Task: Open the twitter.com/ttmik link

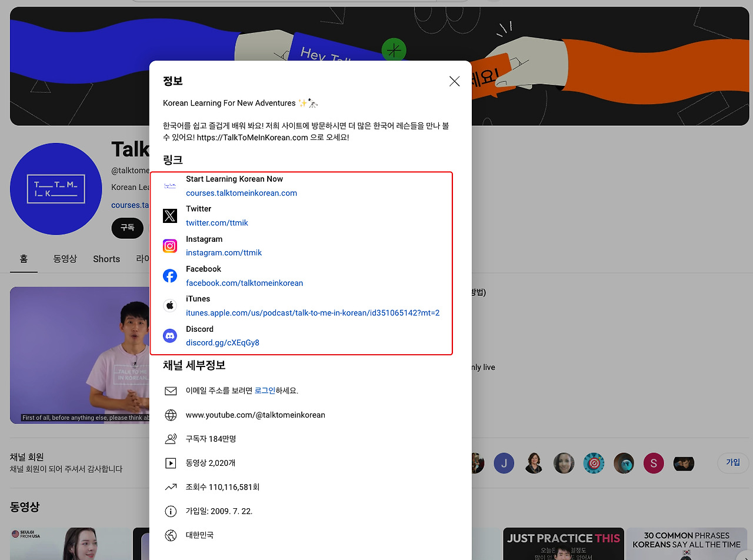Action: (217, 222)
